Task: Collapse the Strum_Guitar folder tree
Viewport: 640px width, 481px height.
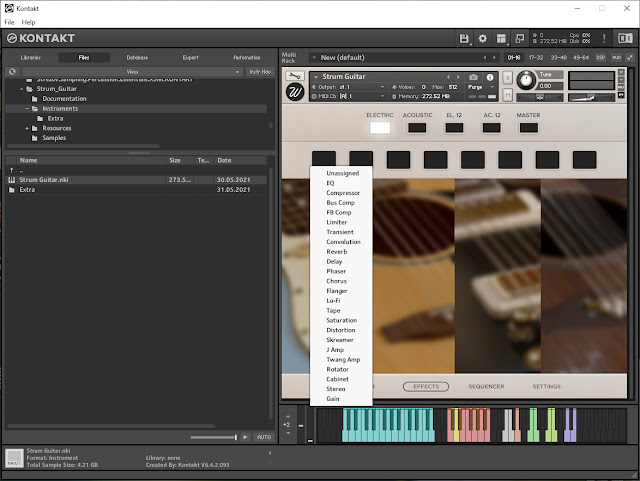Action: [x=22, y=89]
